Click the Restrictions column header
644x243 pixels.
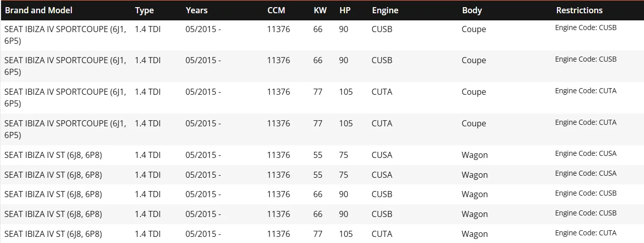pos(579,10)
